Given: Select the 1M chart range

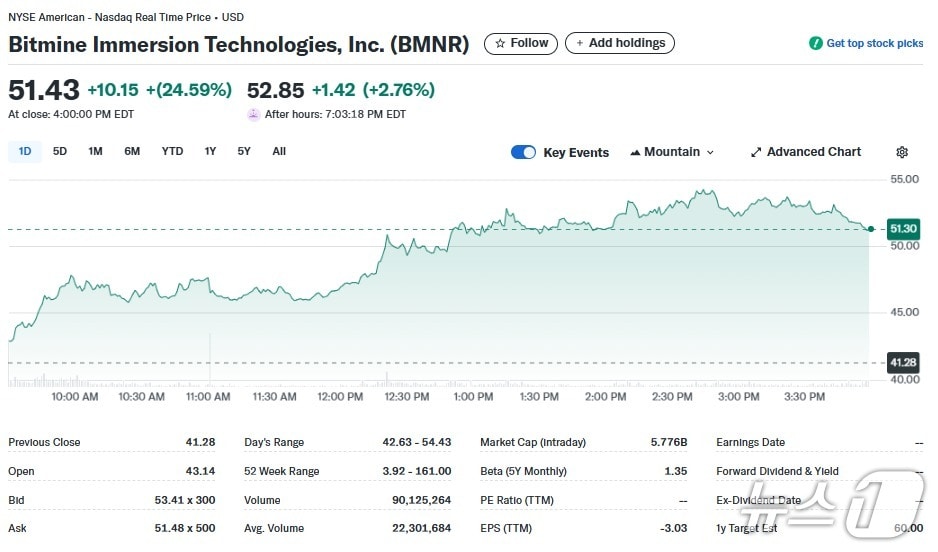Looking at the screenshot, I should [x=95, y=151].
